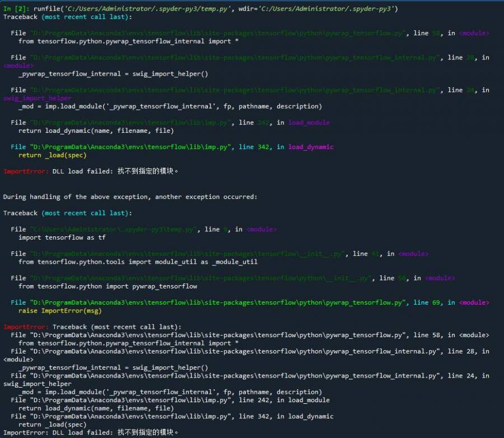Click the purple load_module function name
504x438 pixels.
coord(309,123)
